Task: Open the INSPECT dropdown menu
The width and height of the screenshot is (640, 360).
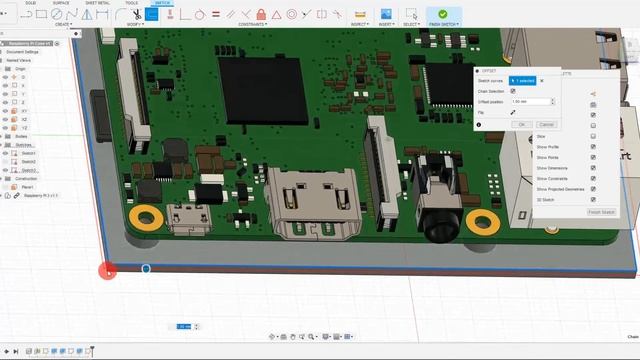Action: (360, 24)
